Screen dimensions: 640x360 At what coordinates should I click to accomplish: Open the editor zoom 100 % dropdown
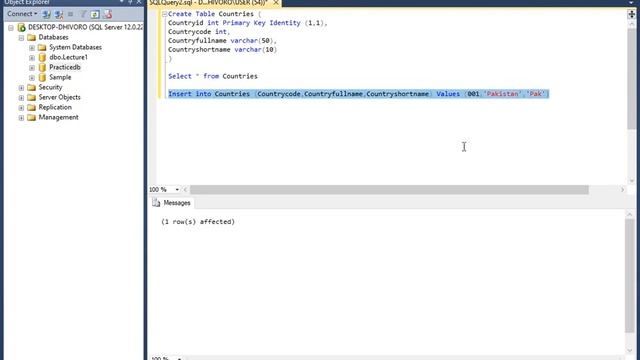177,190
